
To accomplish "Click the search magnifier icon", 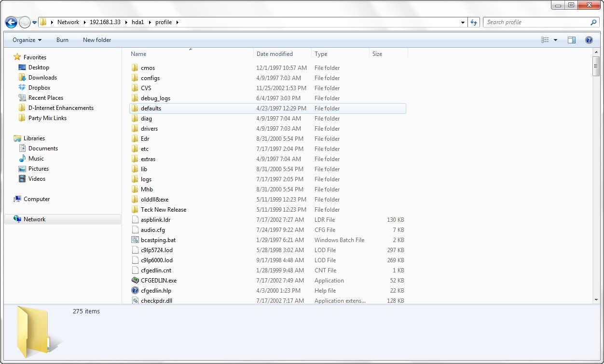I will click(x=593, y=22).
